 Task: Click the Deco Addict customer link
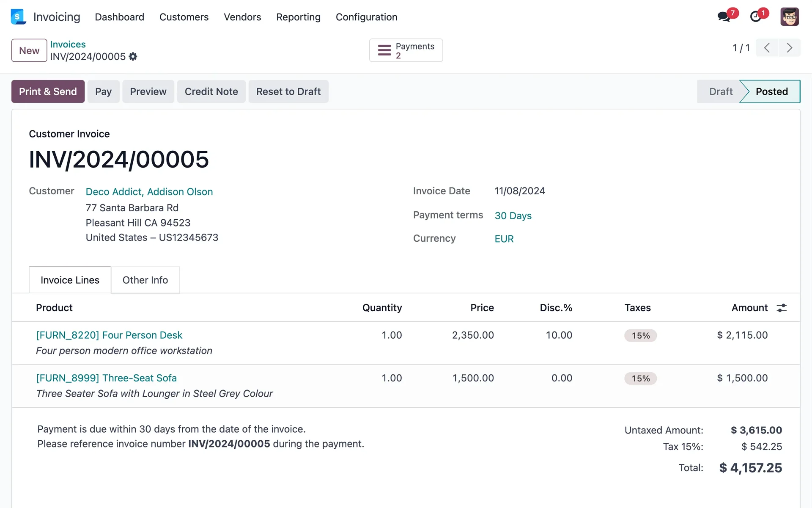pyautogui.click(x=148, y=191)
